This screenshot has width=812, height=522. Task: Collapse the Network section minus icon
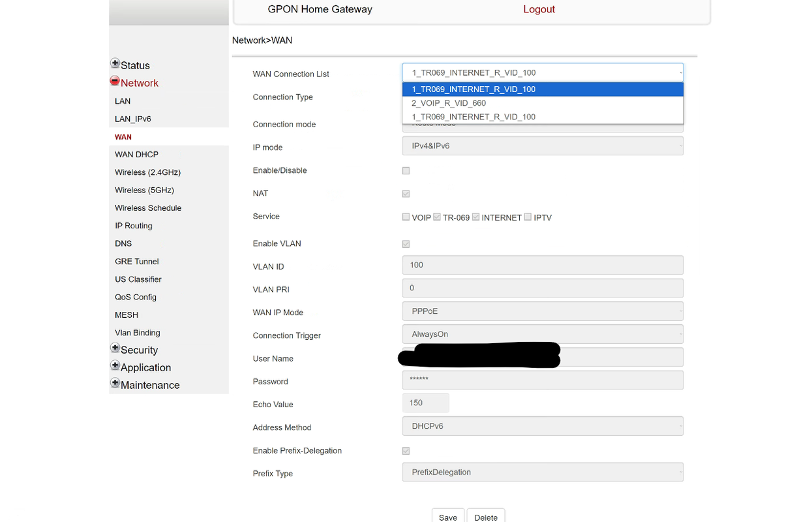[115, 82]
